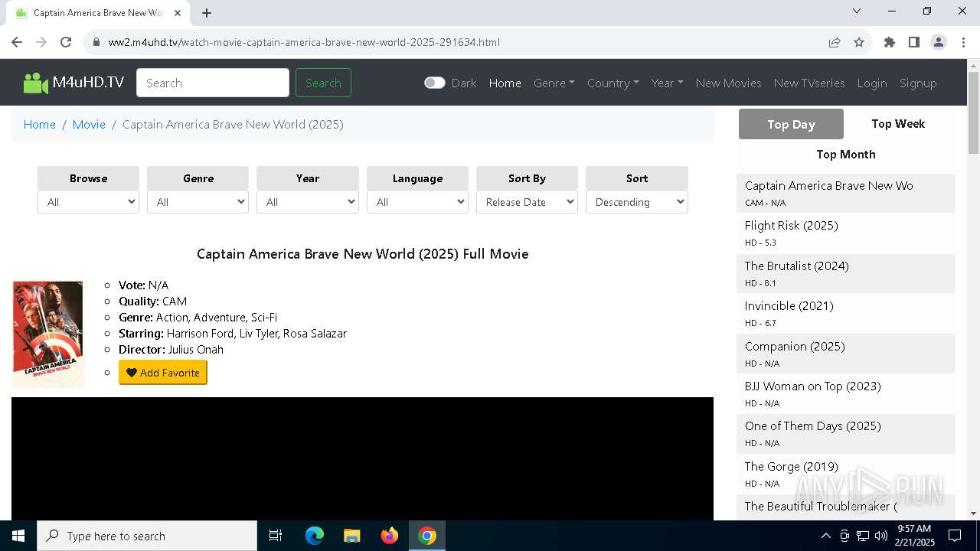The height and width of the screenshot is (551, 980).
Task: Open the taskbar clock and date
Action: tap(914, 536)
